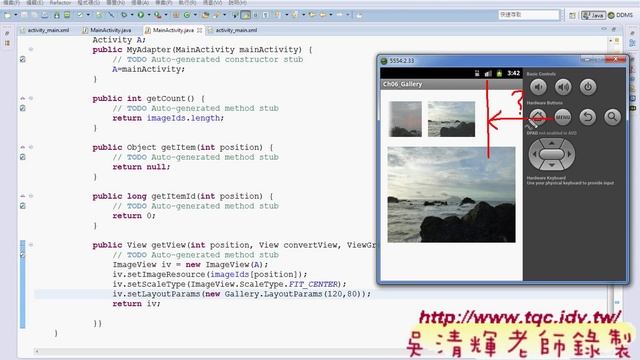
Task: Click TODO task marker beside MyAdapter constructor
Action: coord(23,59)
